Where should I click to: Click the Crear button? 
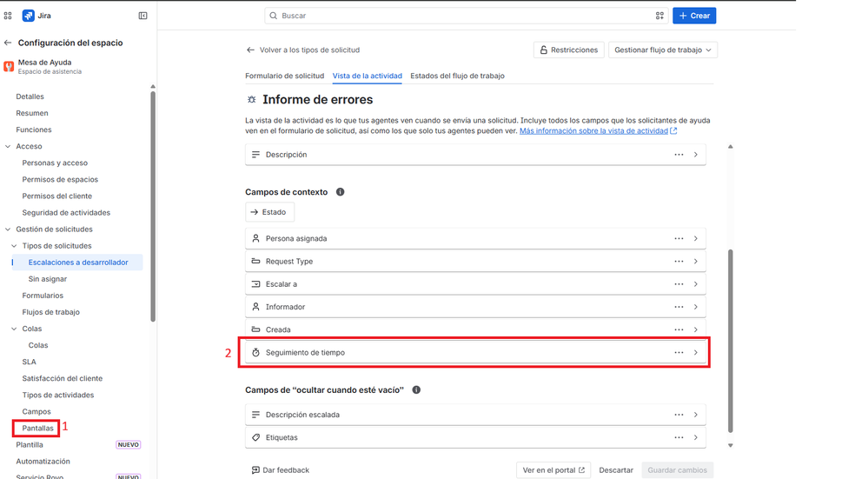coord(694,16)
